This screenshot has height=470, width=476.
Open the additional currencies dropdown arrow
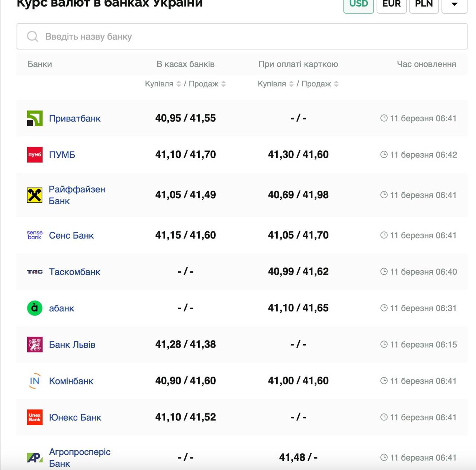pos(454,4)
